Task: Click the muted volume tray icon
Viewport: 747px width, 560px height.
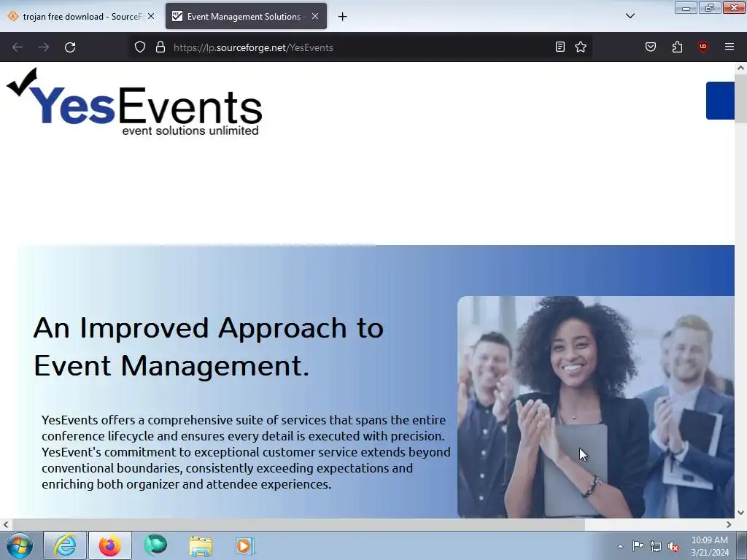Action: tap(673, 546)
